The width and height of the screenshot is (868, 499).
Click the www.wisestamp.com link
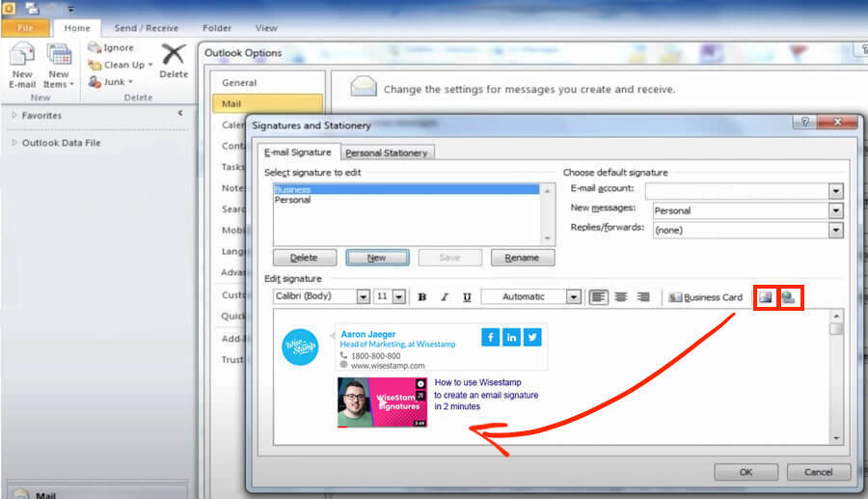coord(388,366)
